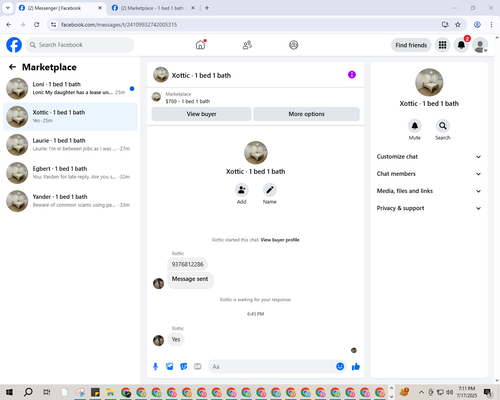The image size is (500, 400).
Task: Select Xottic - 1 bed 1 bath conversation
Action: (70, 117)
